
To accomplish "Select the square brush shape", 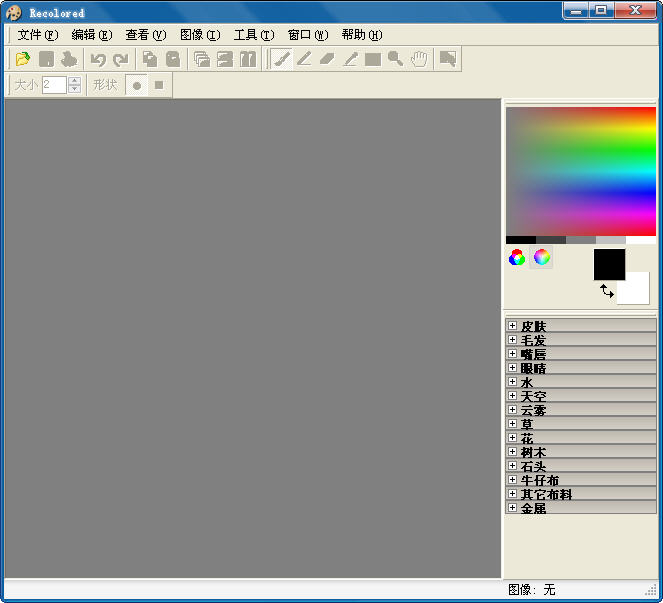I will [x=159, y=85].
